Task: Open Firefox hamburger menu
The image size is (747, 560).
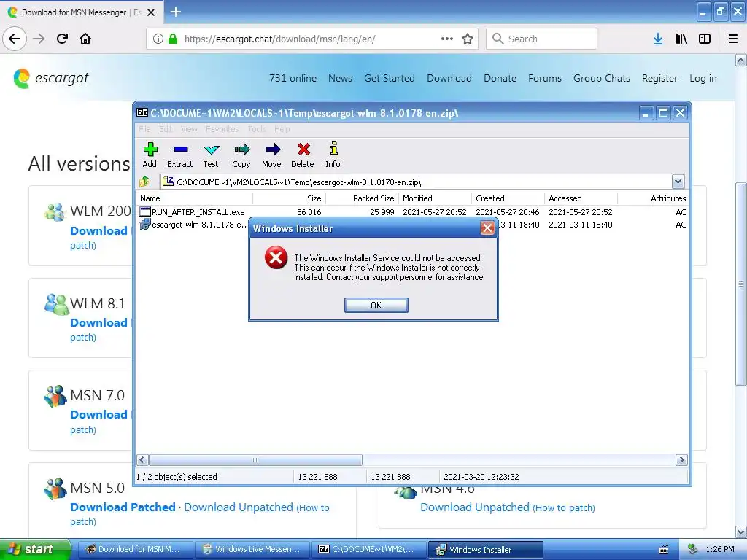Action: pos(733,39)
